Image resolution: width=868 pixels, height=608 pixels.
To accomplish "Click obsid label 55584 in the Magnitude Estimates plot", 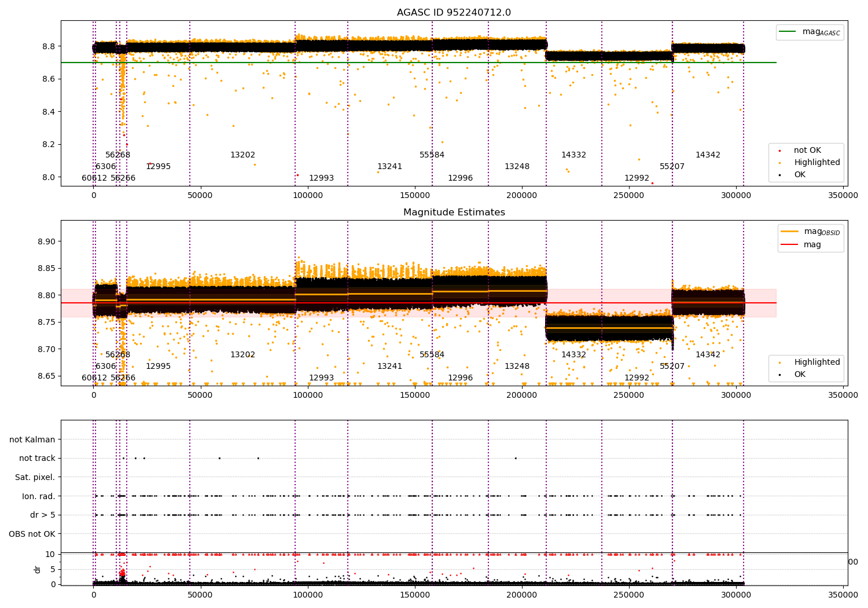I will click(x=432, y=355).
